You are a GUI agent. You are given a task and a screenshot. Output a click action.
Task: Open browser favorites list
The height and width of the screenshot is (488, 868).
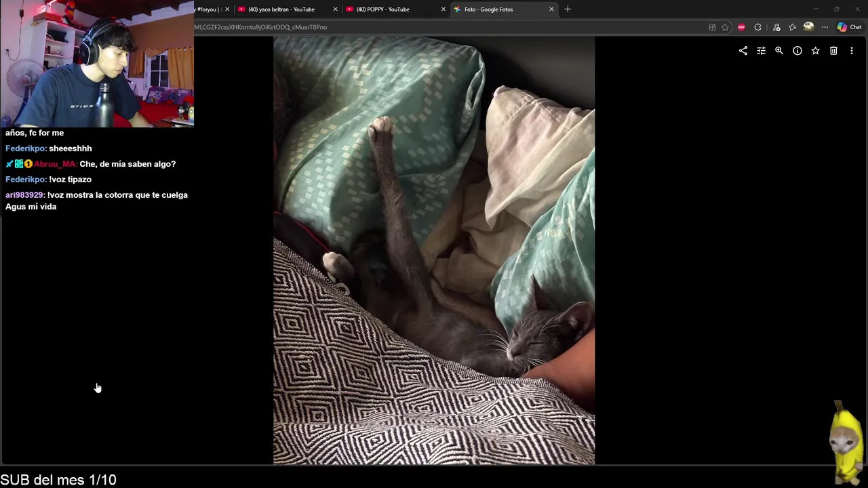click(792, 27)
